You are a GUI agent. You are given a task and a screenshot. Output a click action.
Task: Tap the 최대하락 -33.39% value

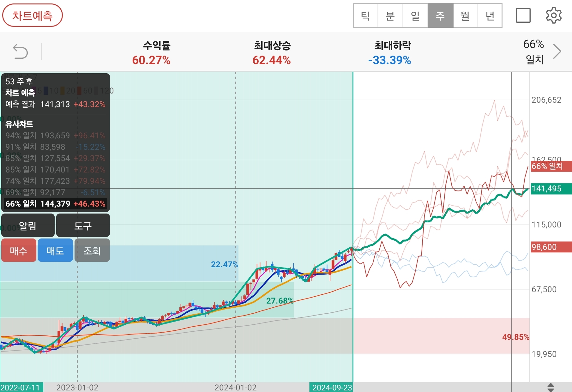click(389, 60)
